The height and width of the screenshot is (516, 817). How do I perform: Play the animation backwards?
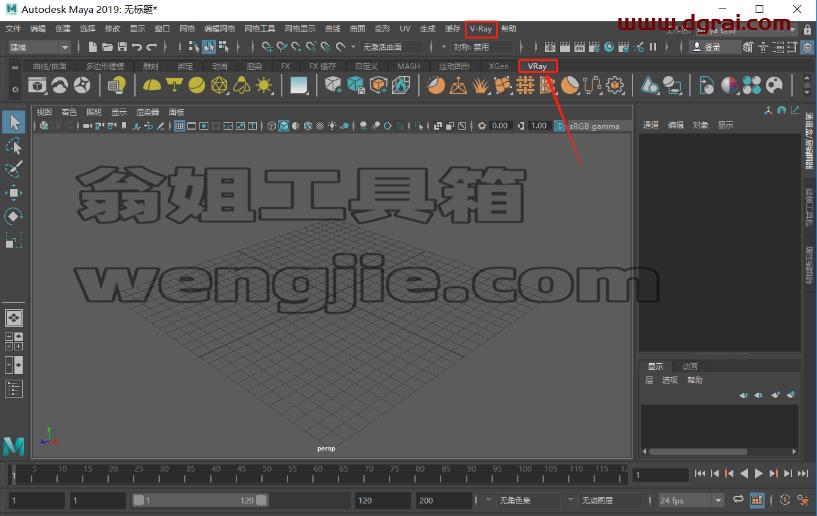[x=744, y=473]
